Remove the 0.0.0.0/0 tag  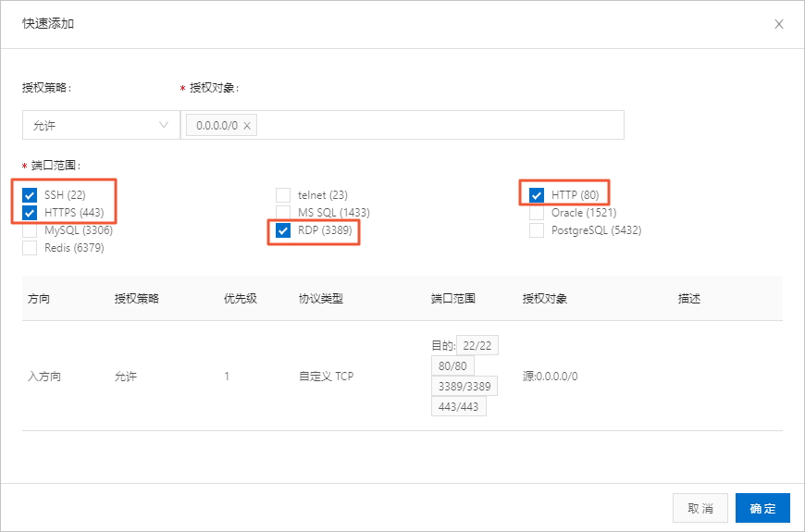click(x=247, y=126)
